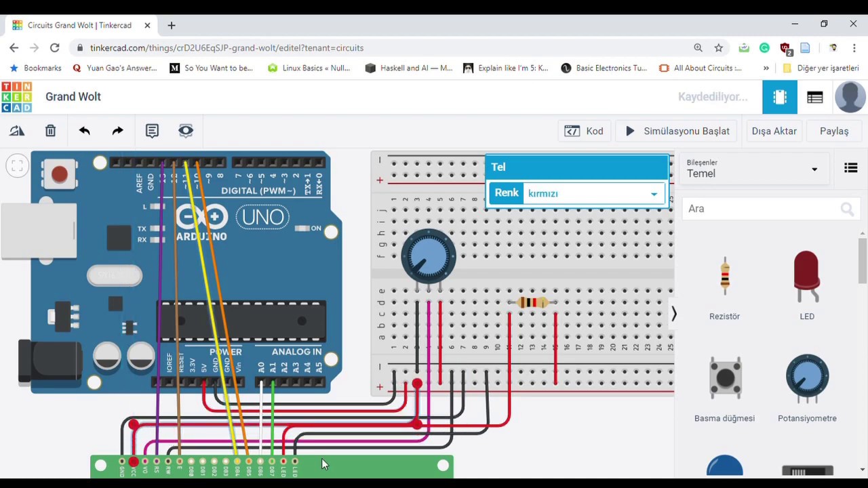Expand the Bileşenler Temel dropdown
Image resolution: width=868 pixels, height=488 pixels.
[753, 168]
